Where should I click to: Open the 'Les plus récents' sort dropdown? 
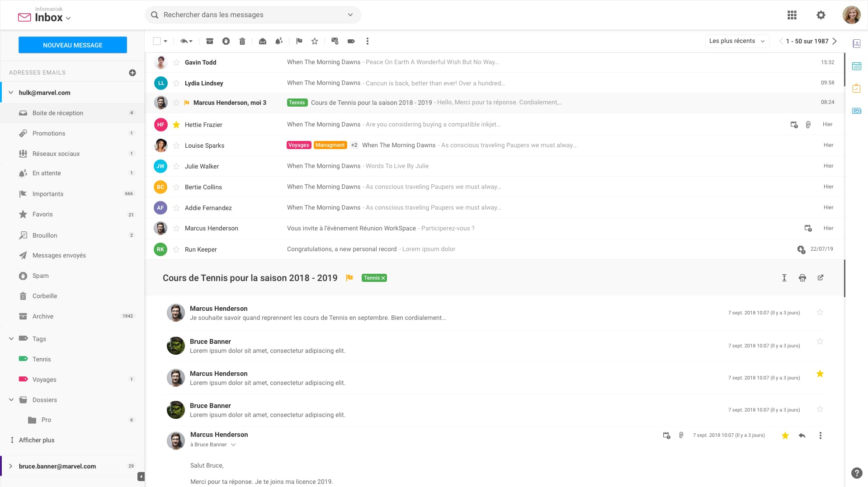click(x=737, y=41)
